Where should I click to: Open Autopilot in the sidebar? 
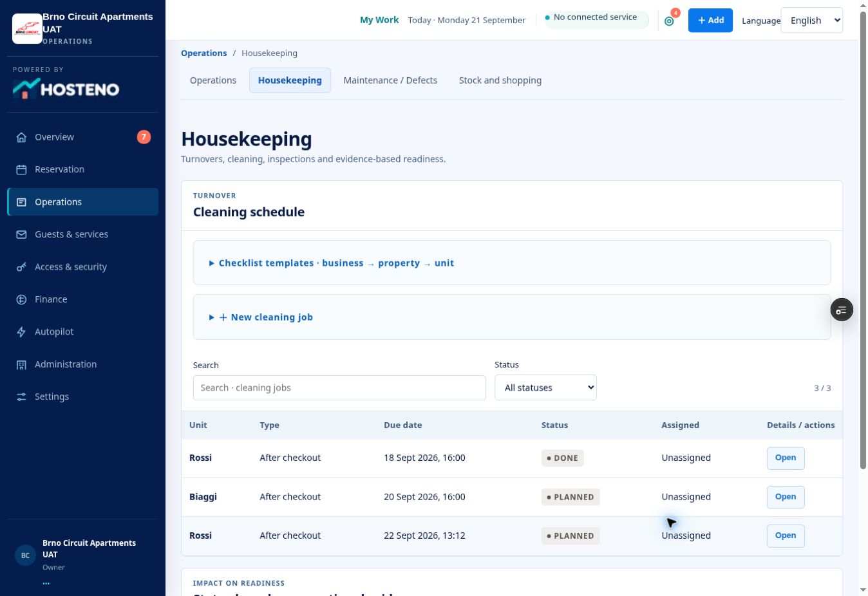pos(82,331)
